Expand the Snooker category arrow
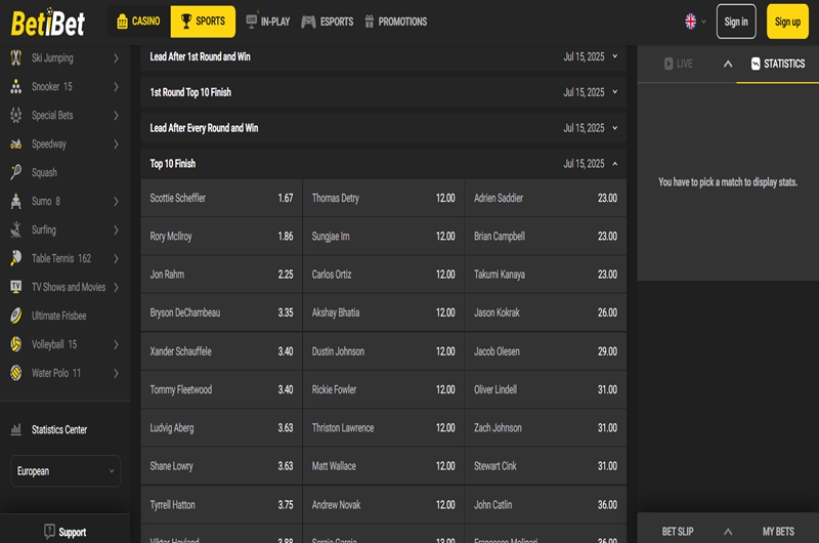 click(116, 87)
